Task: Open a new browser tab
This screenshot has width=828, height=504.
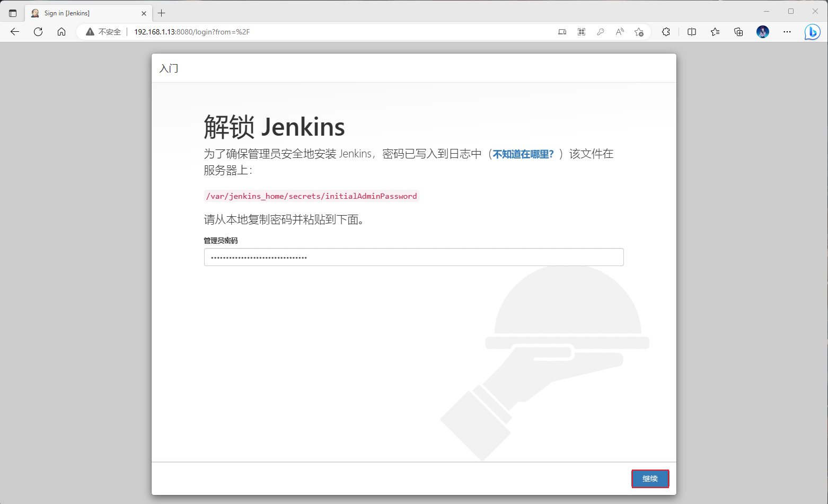Action: [162, 13]
